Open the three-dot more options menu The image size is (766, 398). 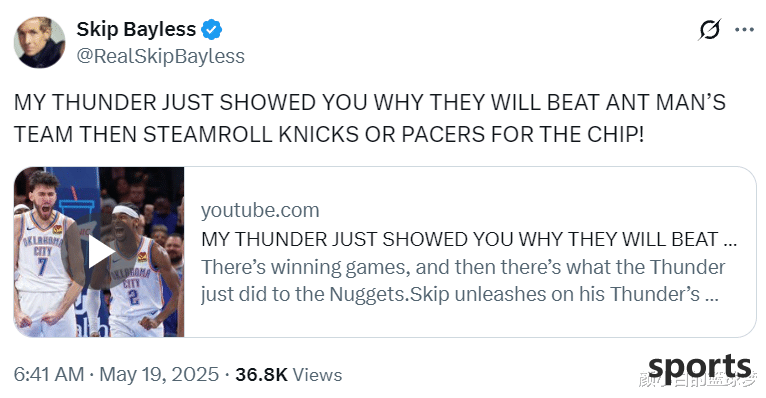(744, 30)
